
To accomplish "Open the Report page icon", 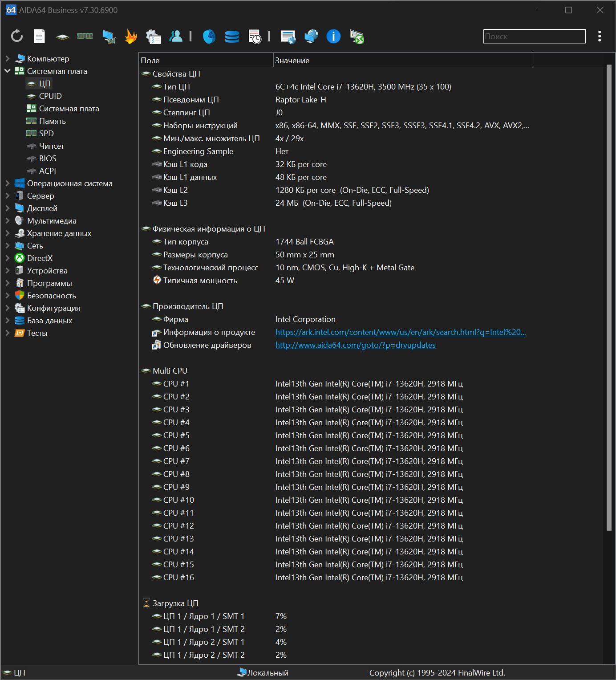I will click(40, 36).
